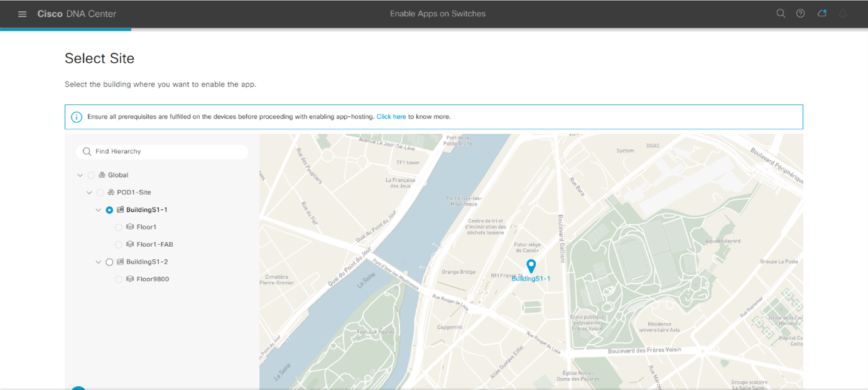Click the building icon beside BuildingS1-2
Screen dimensions: 868x390
[120, 262]
